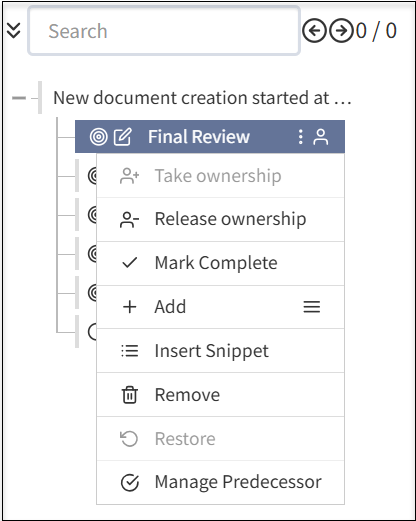Collapse the New document creation tree node
The image size is (416, 521).
coord(19,98)
